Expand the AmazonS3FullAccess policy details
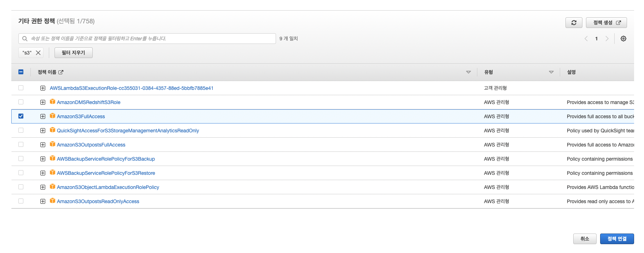Screen dimensions: 644x253 tap(43, 116)
